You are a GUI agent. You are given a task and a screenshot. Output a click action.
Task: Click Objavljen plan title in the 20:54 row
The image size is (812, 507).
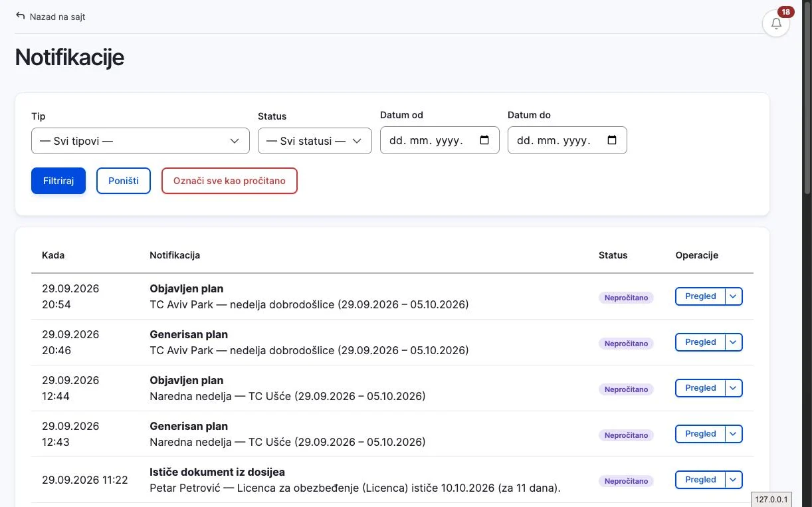(187, 289)
